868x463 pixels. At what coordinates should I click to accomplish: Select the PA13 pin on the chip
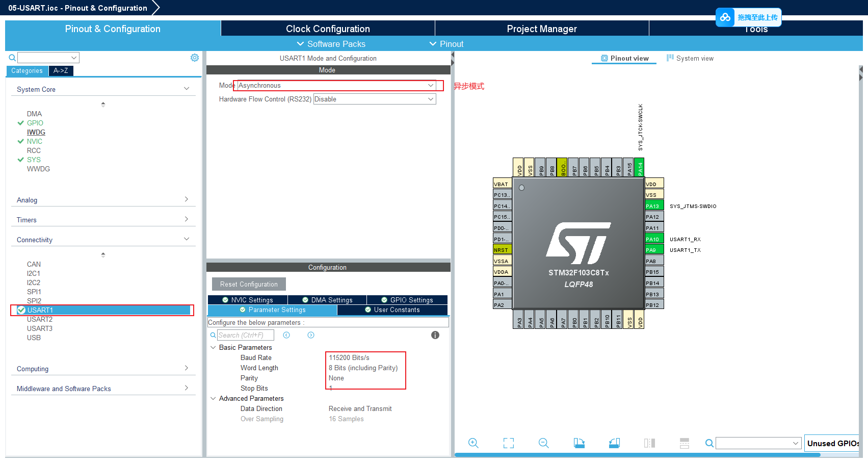pos(654,206)
